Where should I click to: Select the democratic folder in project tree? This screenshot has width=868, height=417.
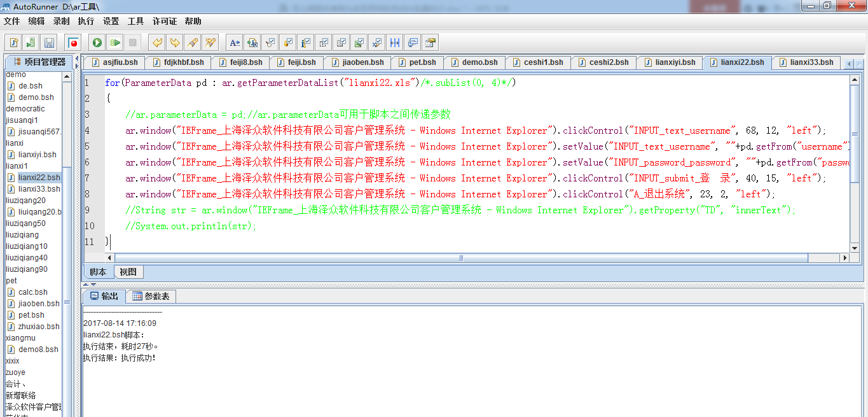tap(25, 109)
